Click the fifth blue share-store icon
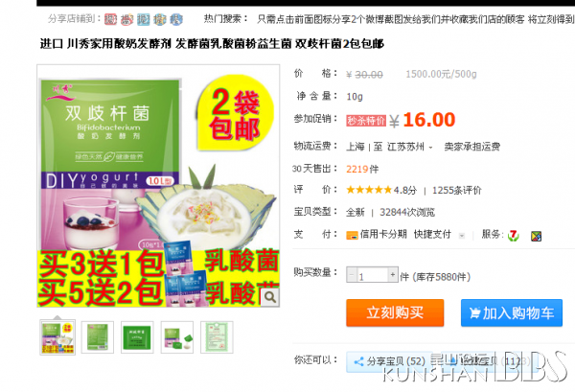Image resolution: width=575 pixels, height=392 pixels. point(176,19)
